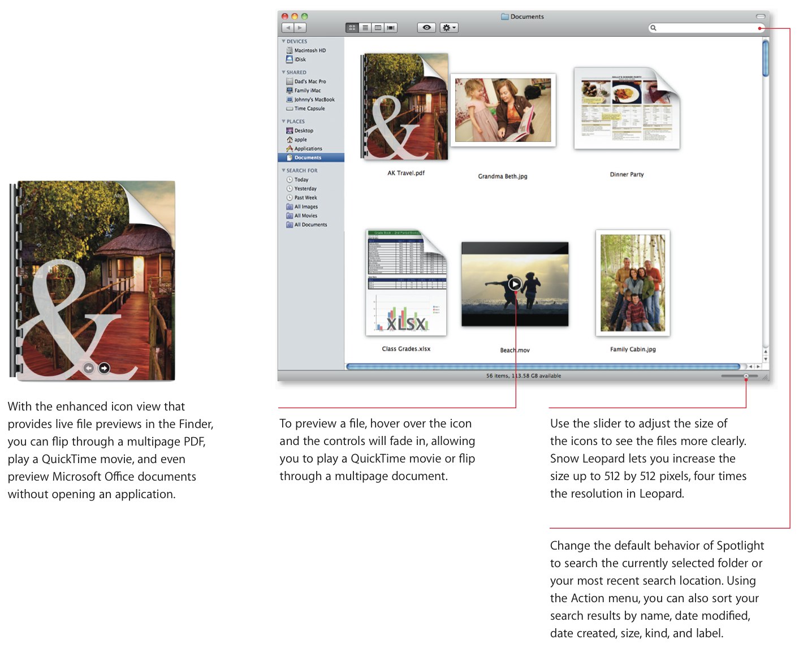Screen dimensions: 812x648
Task: Click the Spotlight search field
Action: (707, 28)
